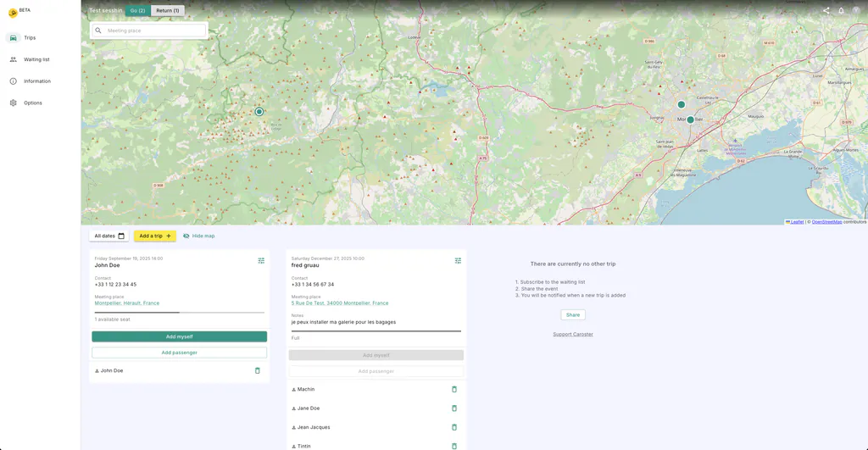The height and width of the screenshot is (450, 868).
Task: Delete passenger Machin from the trip
Action: (453, 389)
